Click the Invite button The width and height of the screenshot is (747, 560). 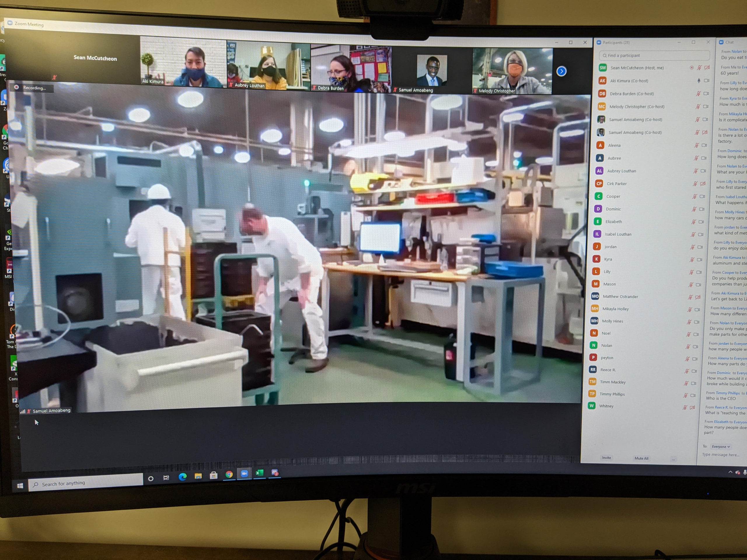(x=607, y=458)
